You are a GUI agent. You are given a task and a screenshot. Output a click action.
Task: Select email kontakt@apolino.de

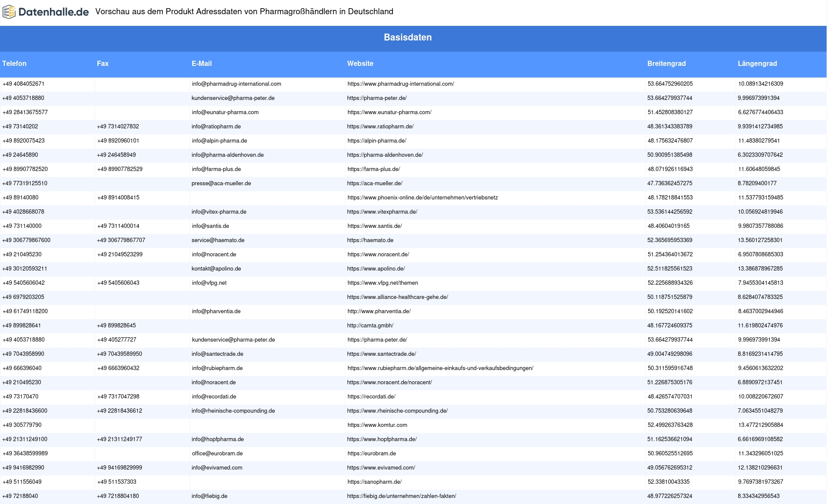pos(216,269)
